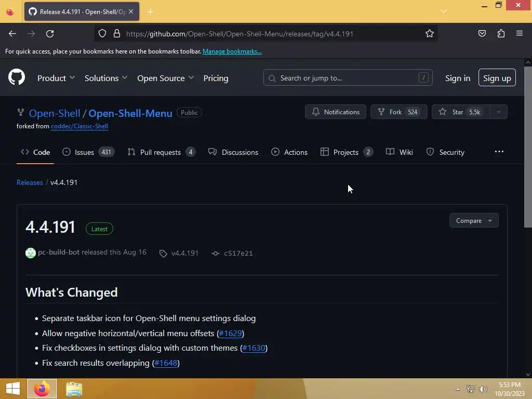Click the shield tracking protection icon
The width and height of the screenshot is (532, 399).
102,34
